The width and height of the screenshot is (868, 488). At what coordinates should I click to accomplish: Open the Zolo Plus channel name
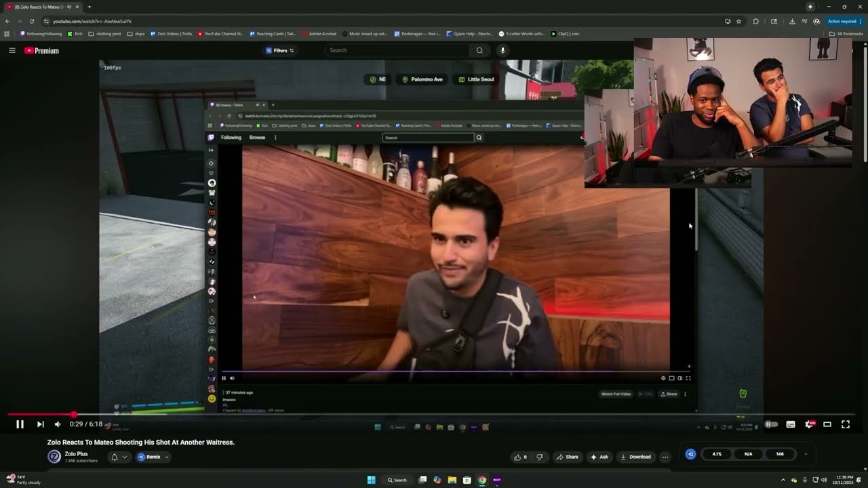pos(76,454)
